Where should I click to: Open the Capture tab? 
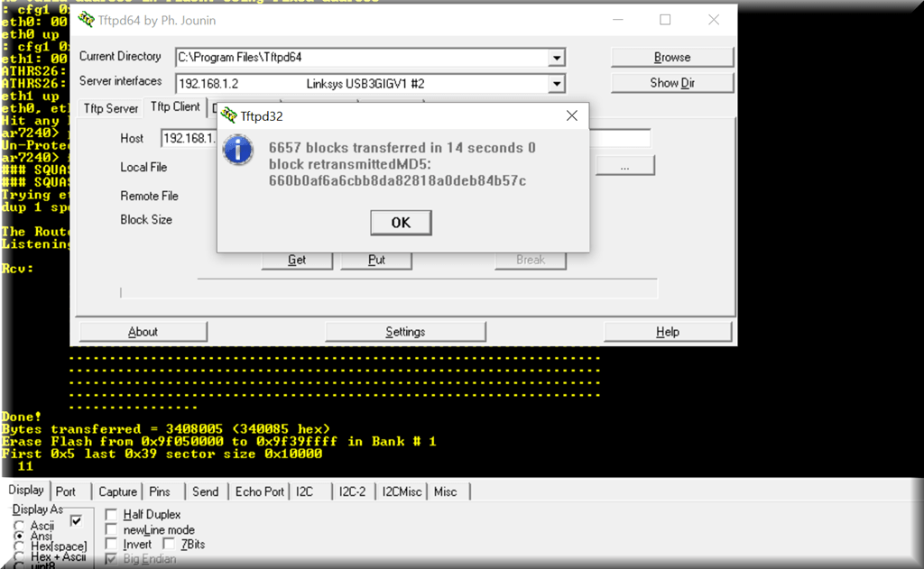117,491
